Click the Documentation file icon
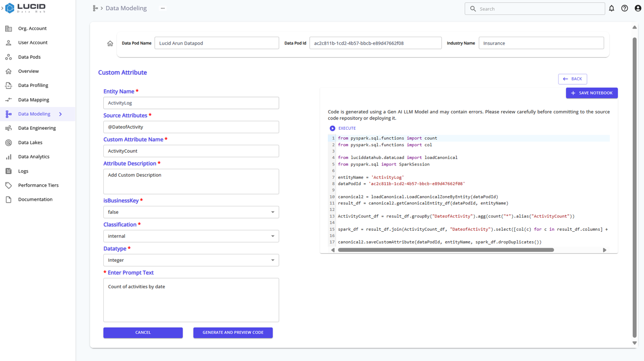 8,200
